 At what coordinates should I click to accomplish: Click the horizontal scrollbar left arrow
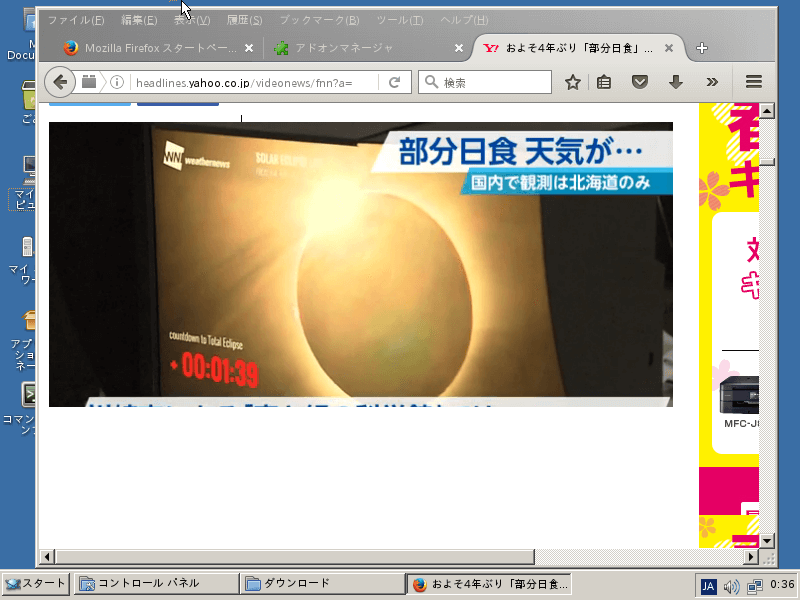tap(47, 557)
